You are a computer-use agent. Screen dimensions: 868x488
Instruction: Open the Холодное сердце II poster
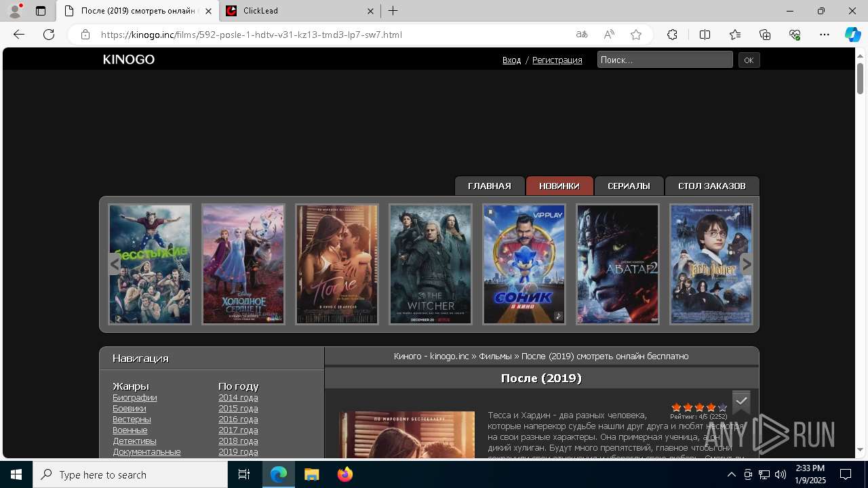243,264
